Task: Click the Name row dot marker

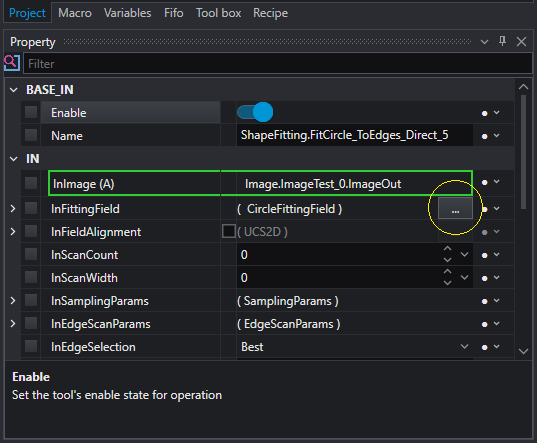Action: pyautogui.click(x=484, y=136)
